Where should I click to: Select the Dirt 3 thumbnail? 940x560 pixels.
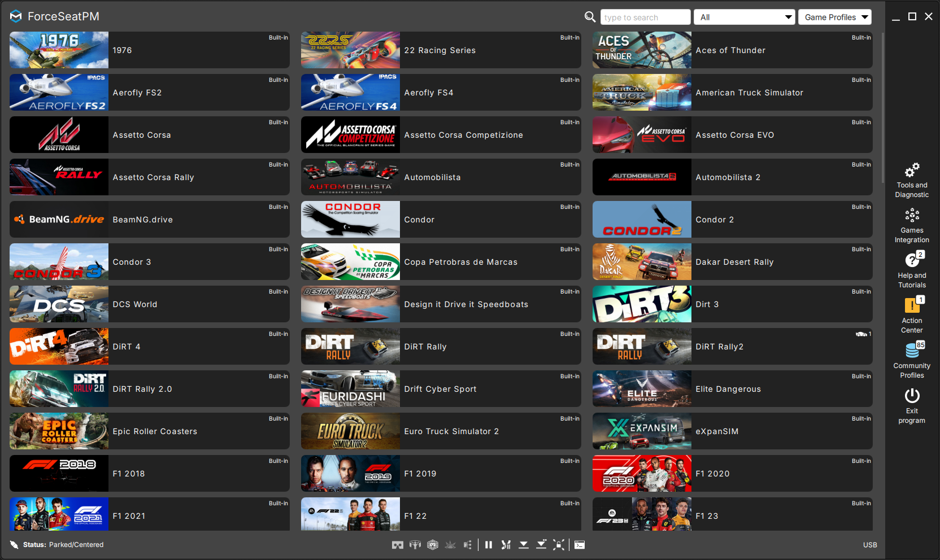tap(642, 304)
